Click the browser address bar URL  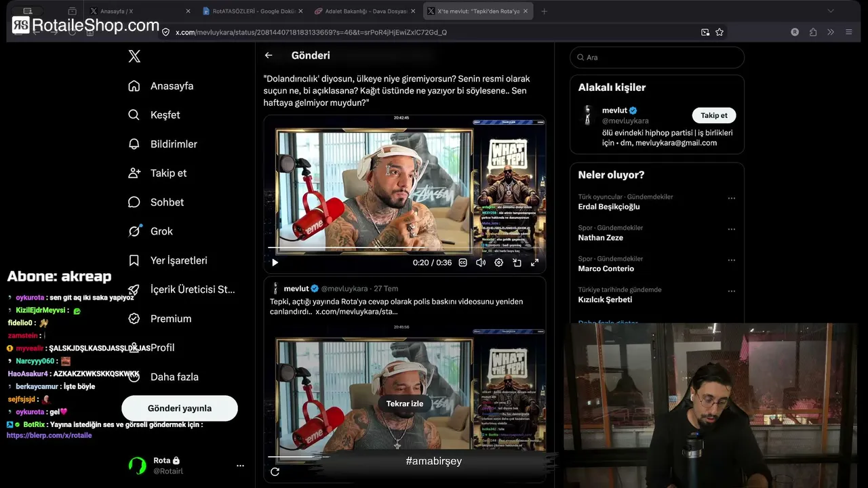[311, 32]
